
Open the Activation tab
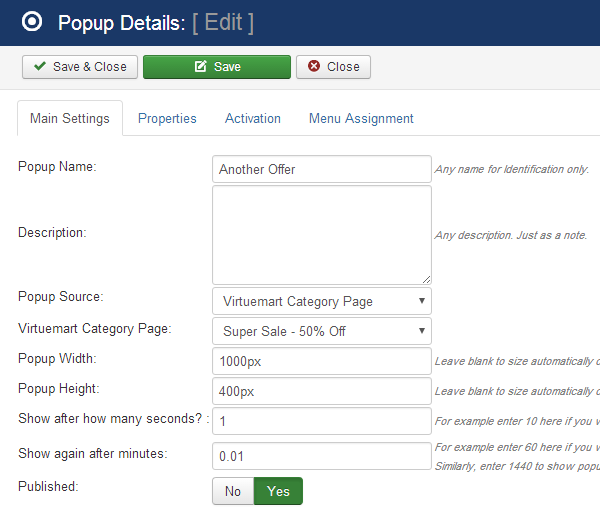pos(253,118)
